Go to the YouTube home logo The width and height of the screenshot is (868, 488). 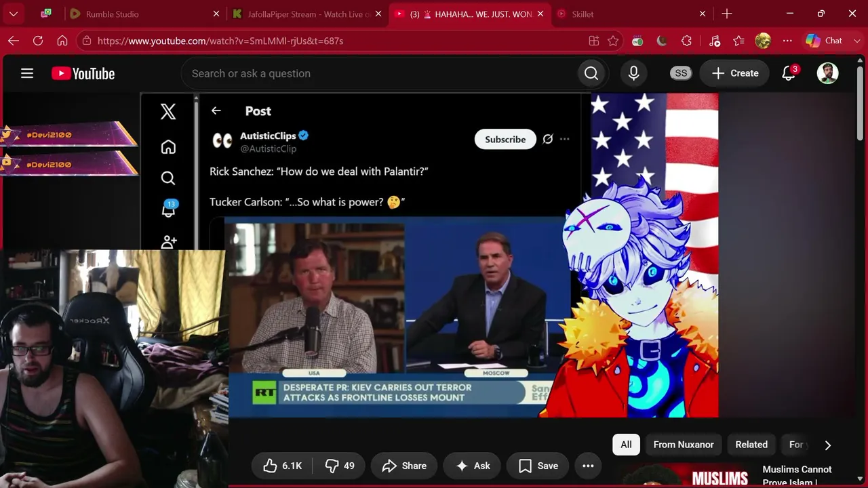[83, 73]
